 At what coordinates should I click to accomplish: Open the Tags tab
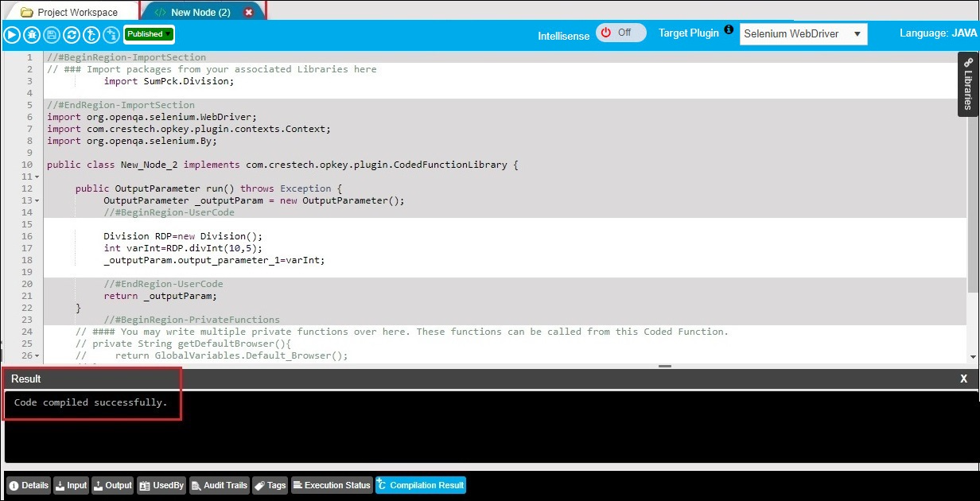pos(270,485)
